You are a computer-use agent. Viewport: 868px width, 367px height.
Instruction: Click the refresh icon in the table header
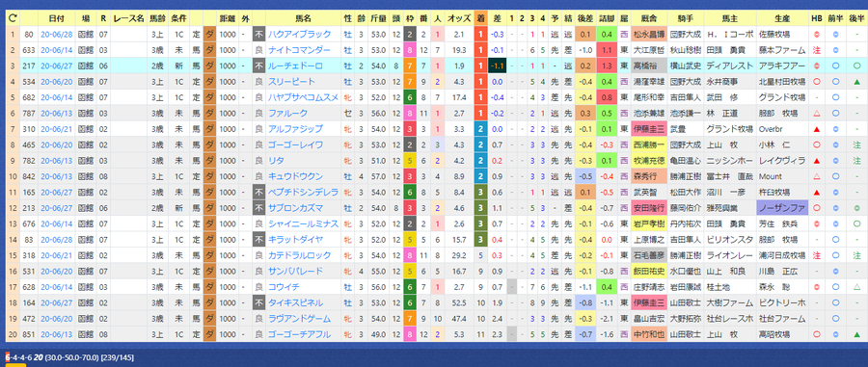click(13, 17)
